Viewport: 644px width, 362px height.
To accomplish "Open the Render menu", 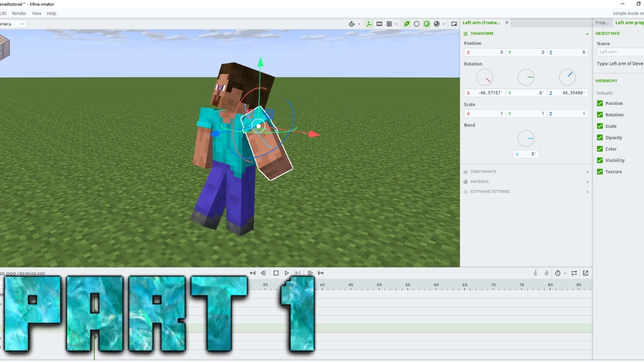I will pyautogui.click(x=19, y=14).
